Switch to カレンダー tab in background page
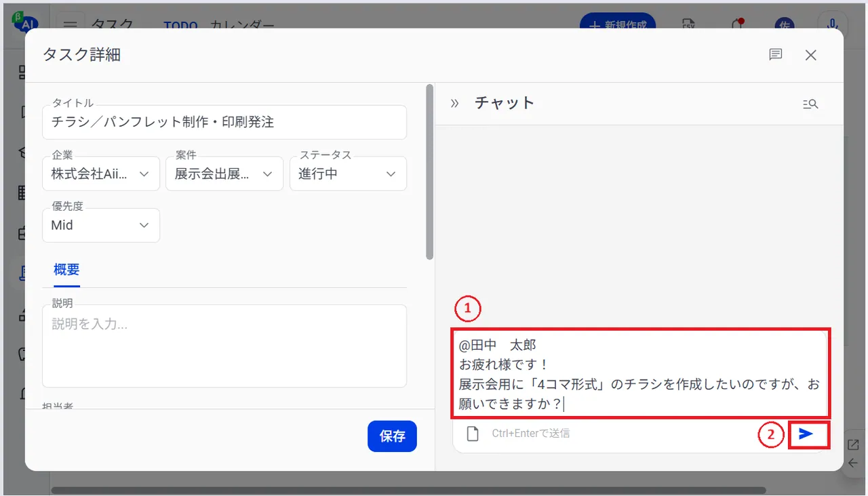The height and width of the screenshot is (496, 868). click(x=242, y=26)
